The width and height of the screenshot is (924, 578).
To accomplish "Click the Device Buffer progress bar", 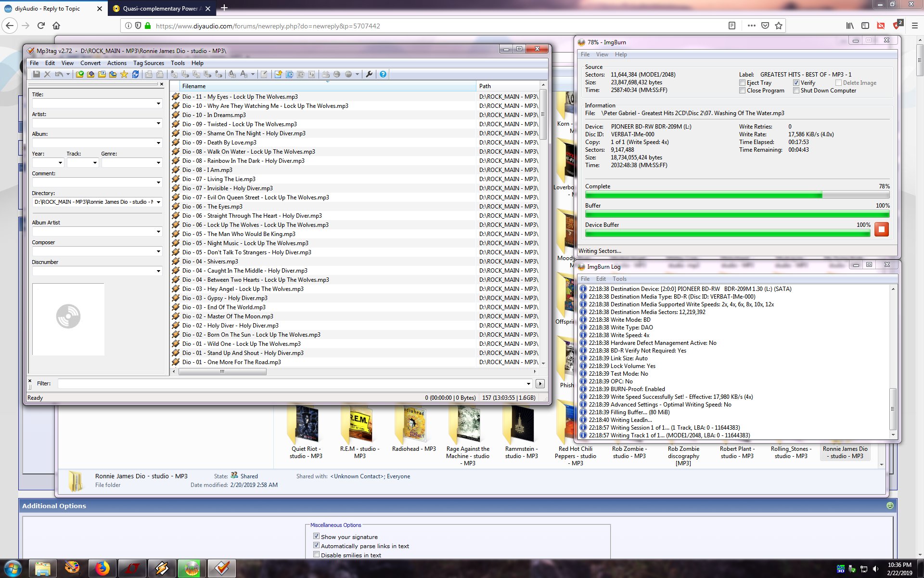I will [728, 234].
